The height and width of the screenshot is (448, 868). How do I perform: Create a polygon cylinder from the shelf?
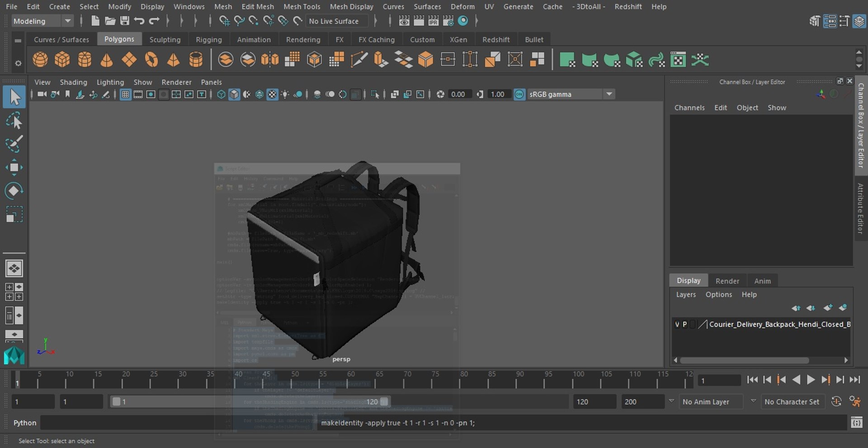85,59
